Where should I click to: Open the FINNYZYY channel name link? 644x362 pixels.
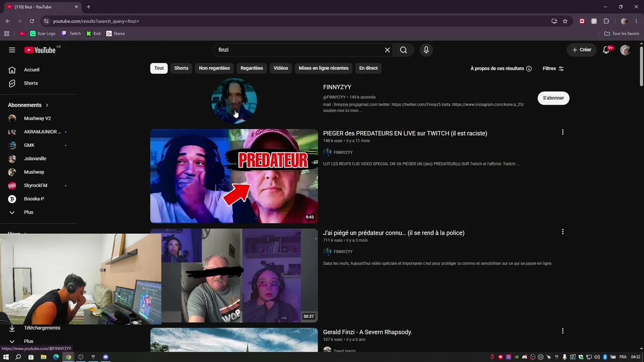point(337,87)
